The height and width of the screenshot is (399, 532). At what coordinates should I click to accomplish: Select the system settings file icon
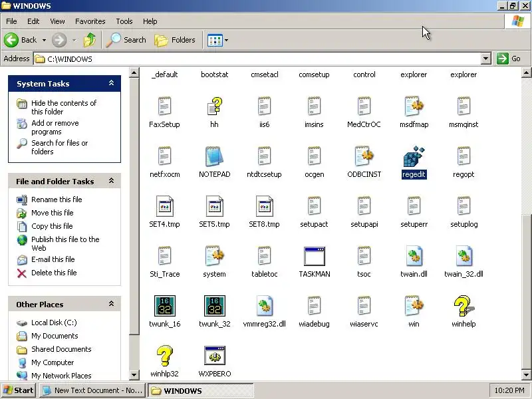[214, 256]
